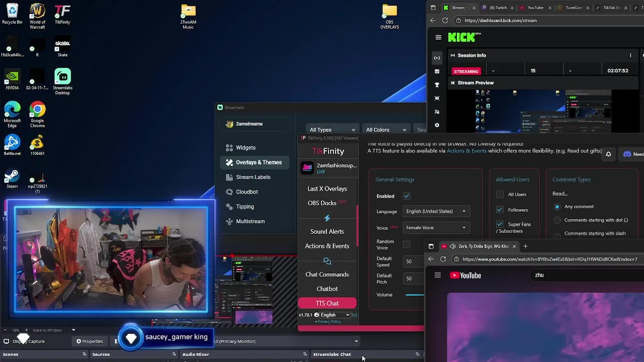The width and height of the screenshot is (644, 362).
Task: Open the TikFinity notifications bell
Action: click(608, 154)
